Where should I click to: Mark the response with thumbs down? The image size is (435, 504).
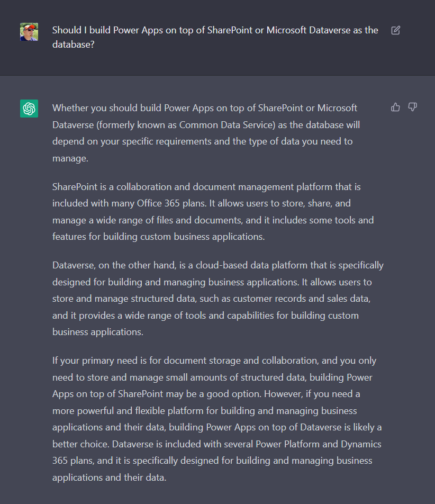(x=413, y=107)
